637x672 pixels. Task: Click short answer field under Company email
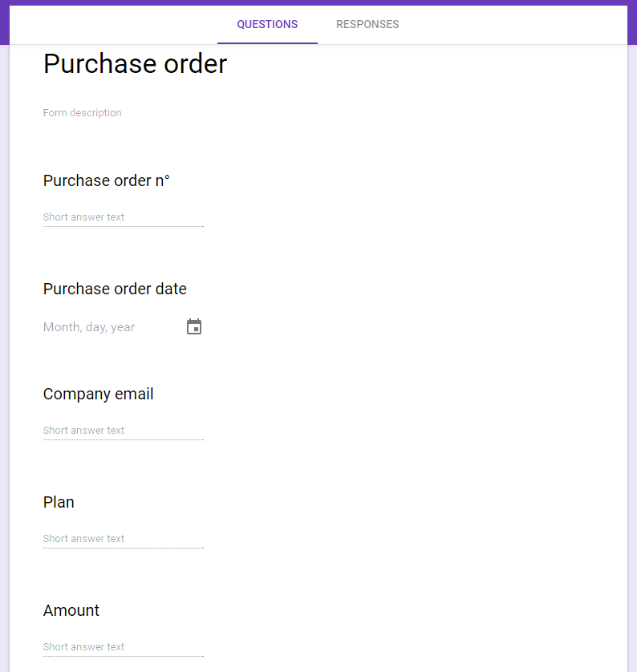click(x=124, y=431)
